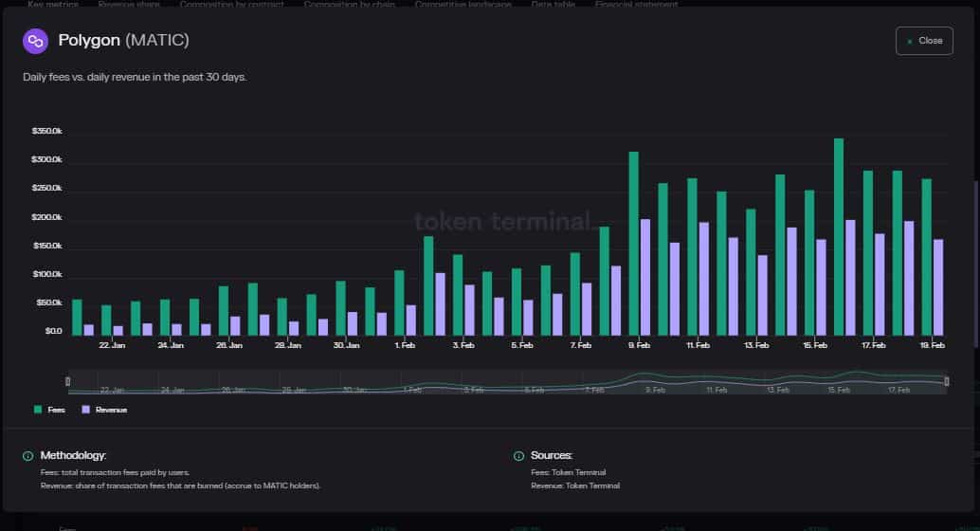Click the green Fees bar for 22. Jan
This screenshot has height=531, width=980.
click(x=106, y=320)
